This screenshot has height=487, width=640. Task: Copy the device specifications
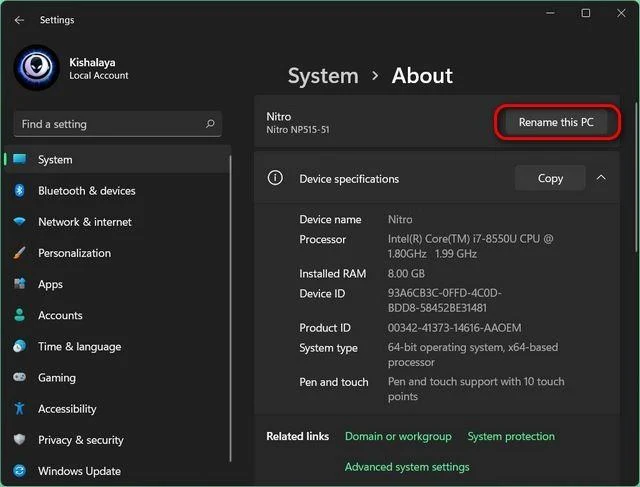tap(550, 178)
